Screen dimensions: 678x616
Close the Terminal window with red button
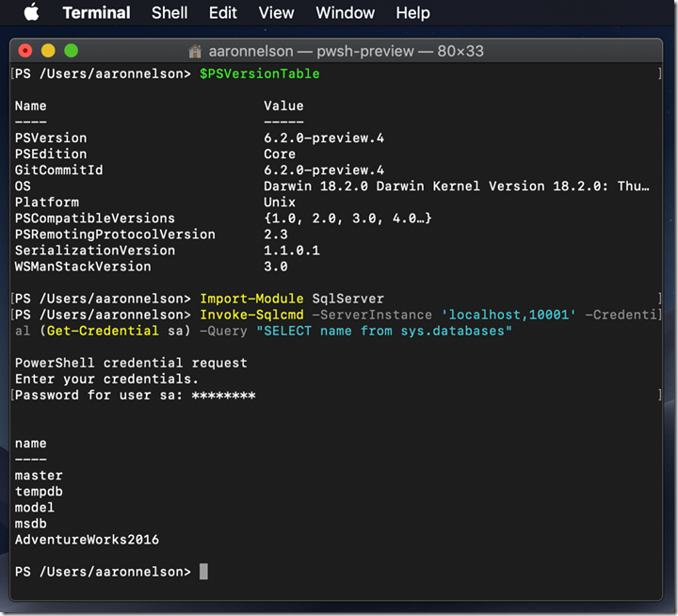pyautogui.click(x=25, y=51)
